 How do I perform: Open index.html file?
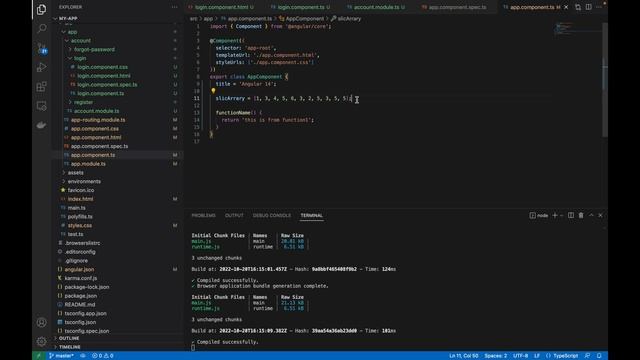[x=118, y=199]
